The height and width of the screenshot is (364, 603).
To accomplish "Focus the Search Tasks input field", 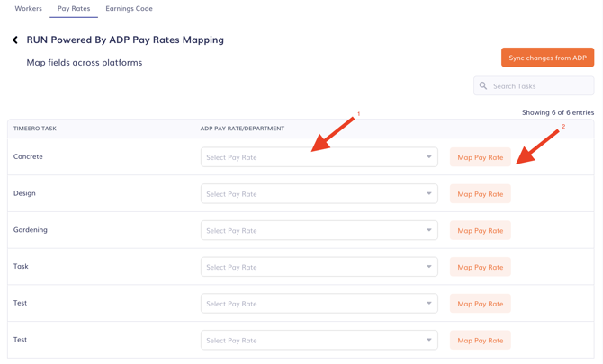I will [x=540, y=86].
